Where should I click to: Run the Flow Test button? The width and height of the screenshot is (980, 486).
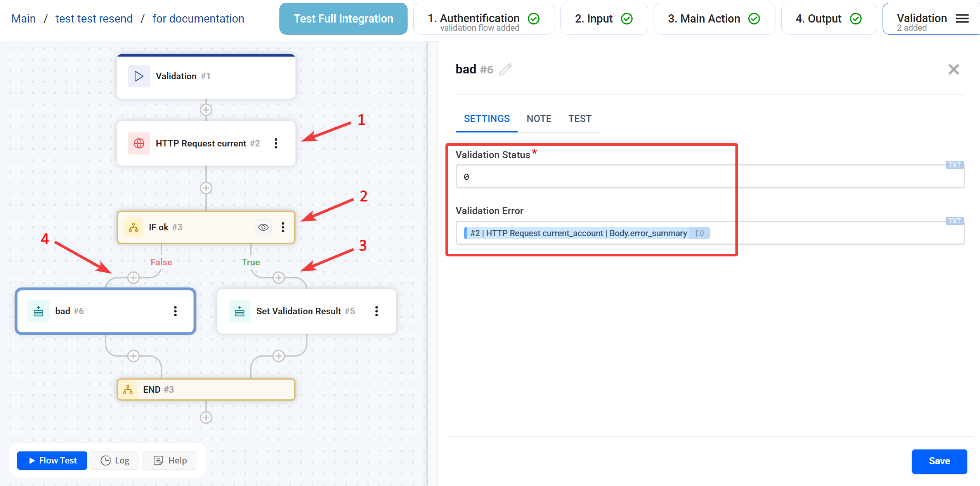click(x=52, y=460)
